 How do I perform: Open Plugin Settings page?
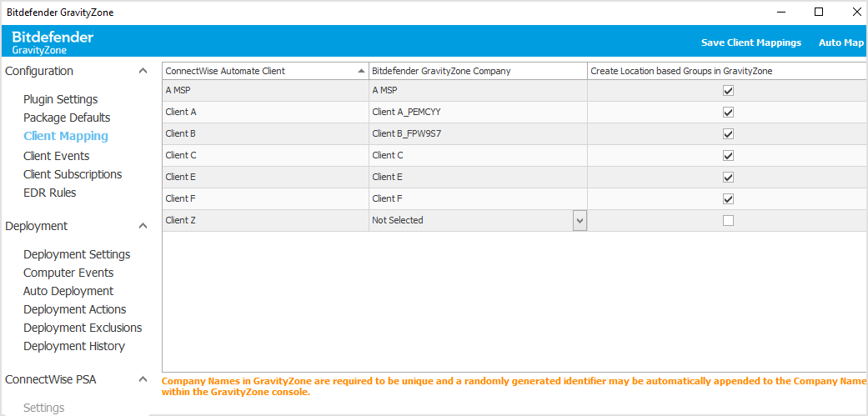point(60,99)
